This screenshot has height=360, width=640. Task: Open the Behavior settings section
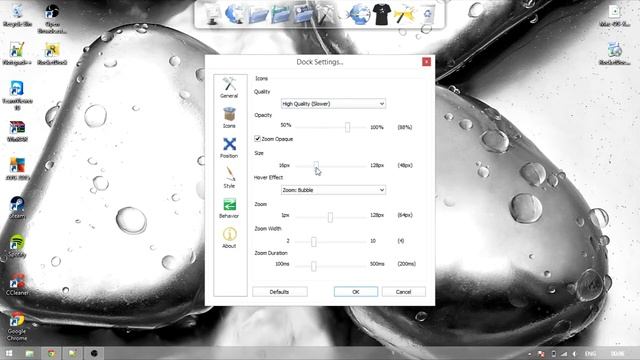click(x=229, y=208)
